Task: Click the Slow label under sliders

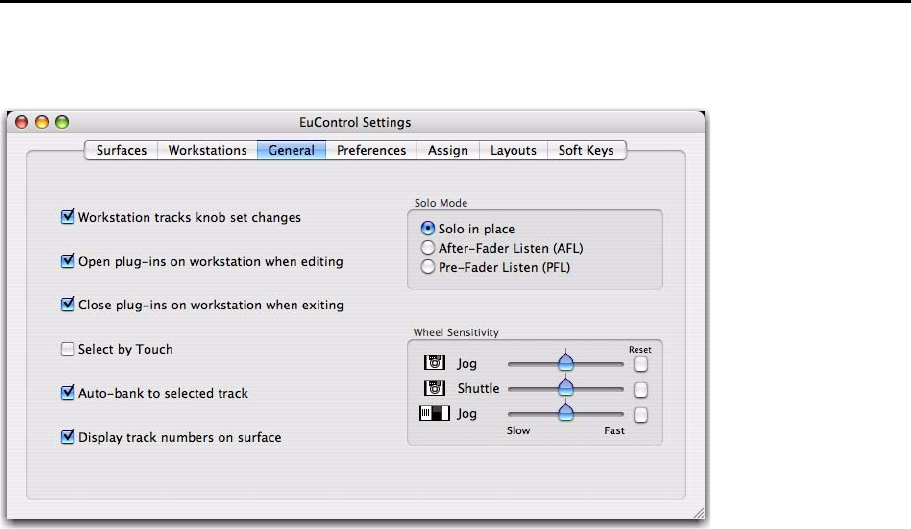Action: pos(518,430)
